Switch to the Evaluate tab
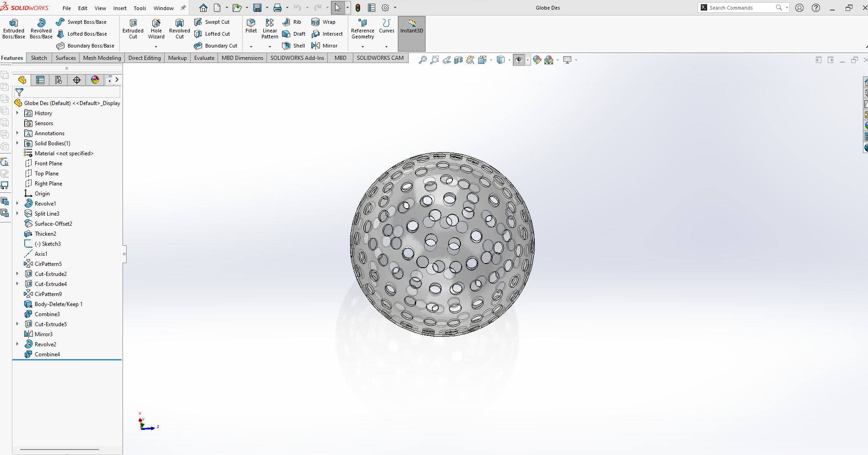 204,58
